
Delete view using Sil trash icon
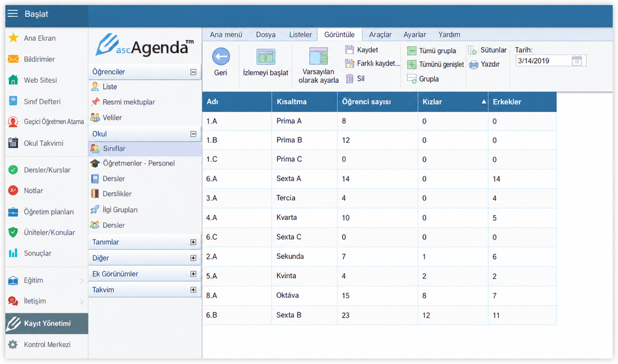349,78
